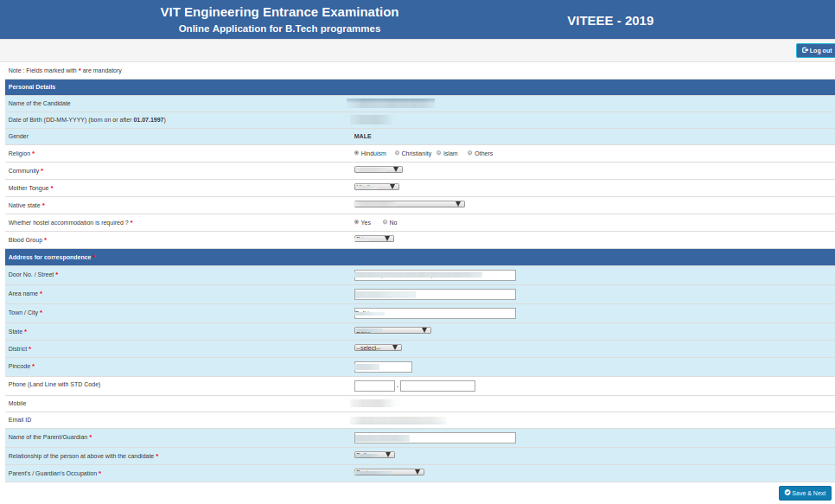This screenshot has height=504, width=835.
Task: Open the District dropdown showing select
Action: [378, 347]
